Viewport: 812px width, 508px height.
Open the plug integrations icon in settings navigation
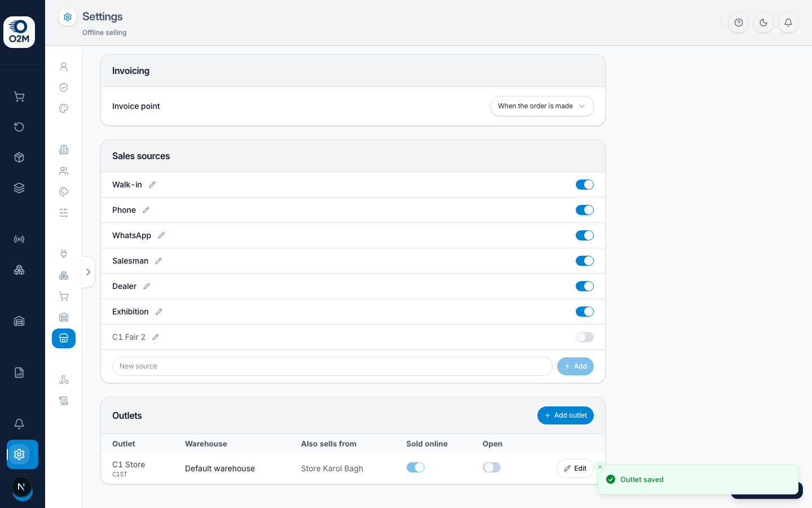[64, 254]
